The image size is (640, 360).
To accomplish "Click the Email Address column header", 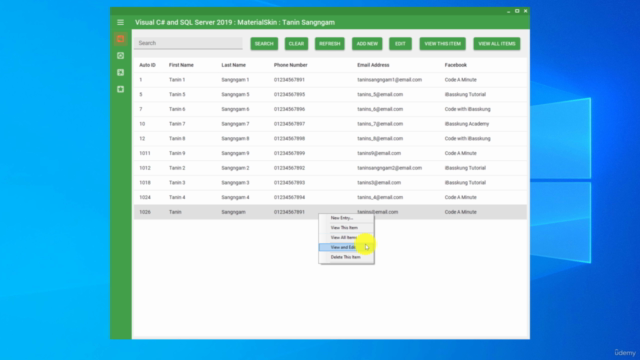I will (x=373, y=65).
